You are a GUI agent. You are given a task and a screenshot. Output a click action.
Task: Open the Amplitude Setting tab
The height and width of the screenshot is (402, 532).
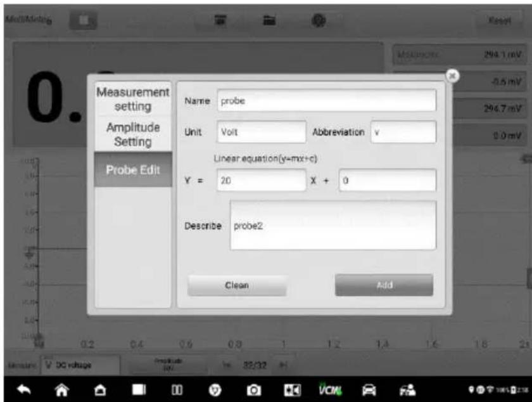[x=133, y=134]
